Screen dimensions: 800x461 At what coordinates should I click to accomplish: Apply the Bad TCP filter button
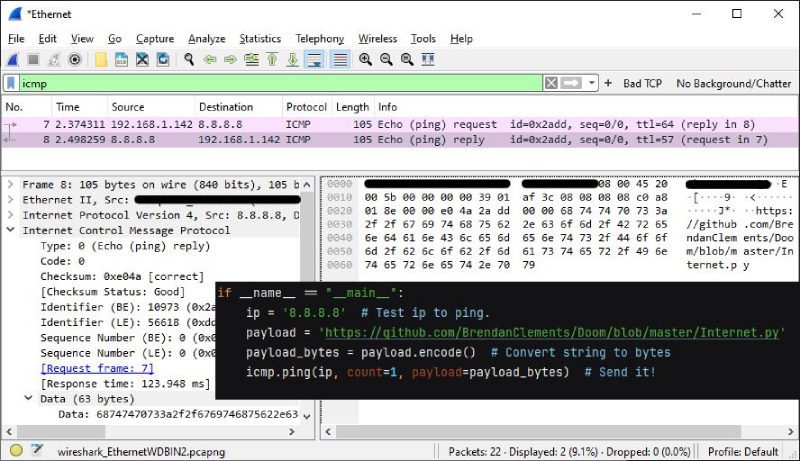pyautogui.click(x=642, y=84)
